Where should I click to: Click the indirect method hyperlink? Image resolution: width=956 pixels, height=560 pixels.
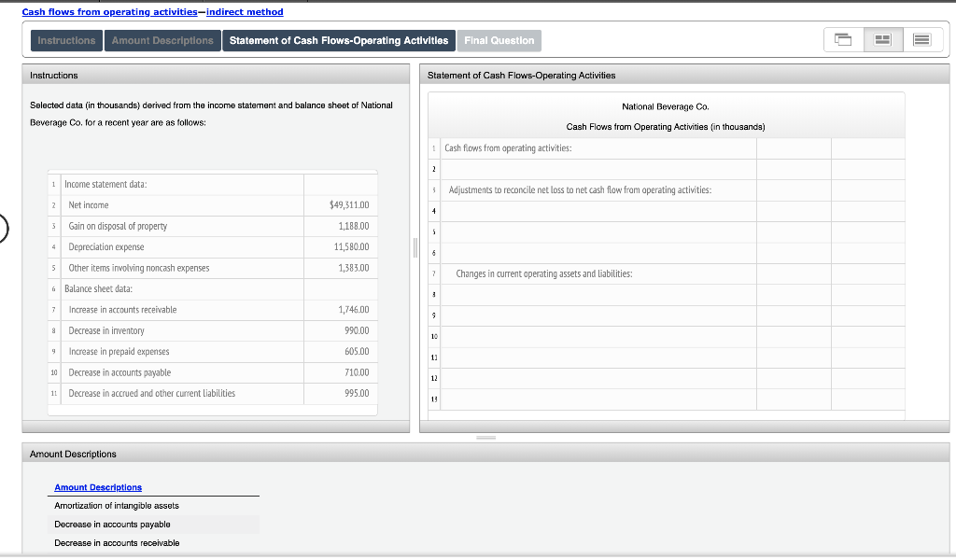click(246, 11)
